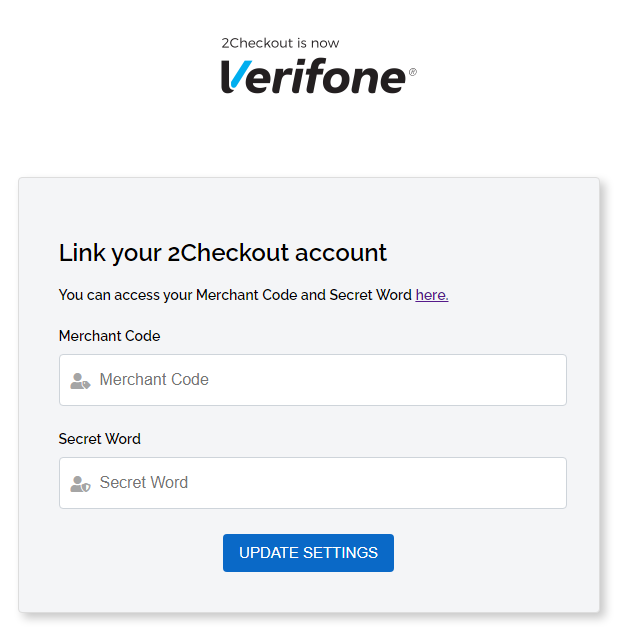This screenshot has height=641, width=634.
Task: Click 'You can access your' description sentence
Action: [x=253, y=295]
